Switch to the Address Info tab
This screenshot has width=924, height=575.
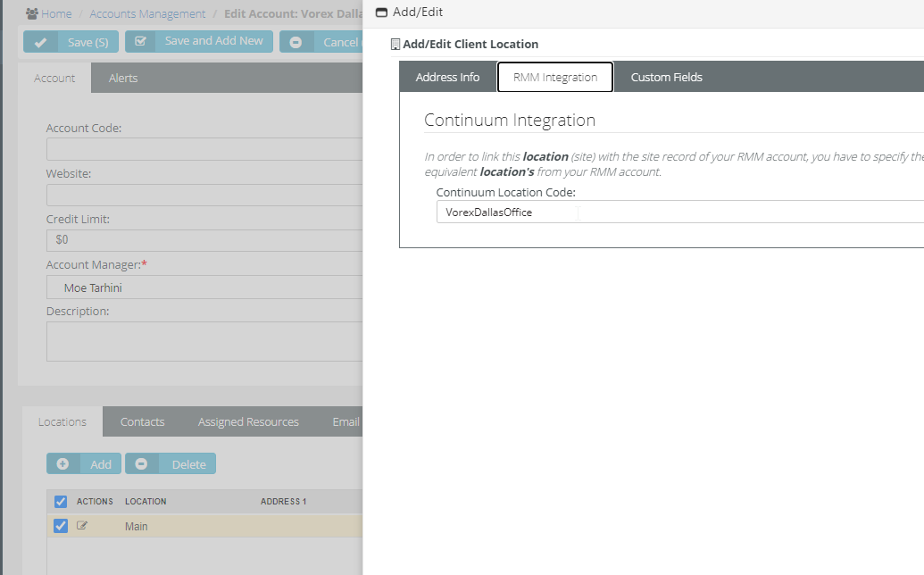point(447,77)
